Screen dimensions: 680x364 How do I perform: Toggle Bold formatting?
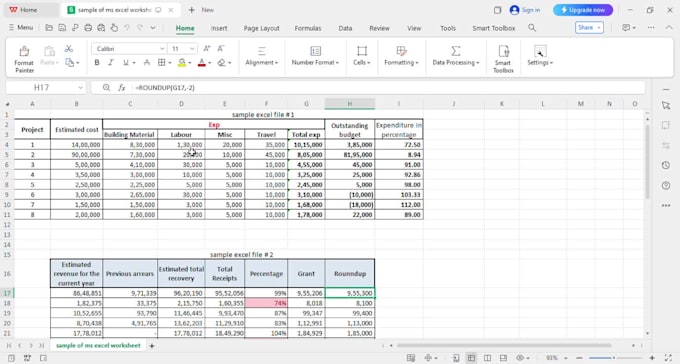97,63
